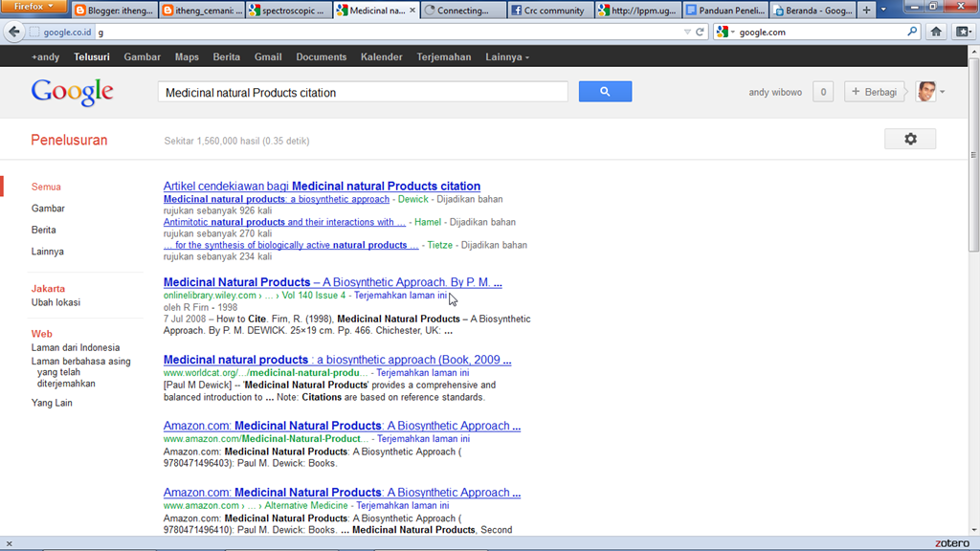The width and height of the screenshot is (980, 551).
Task: Open the profile photo account menu
Action: click(930, 92)
